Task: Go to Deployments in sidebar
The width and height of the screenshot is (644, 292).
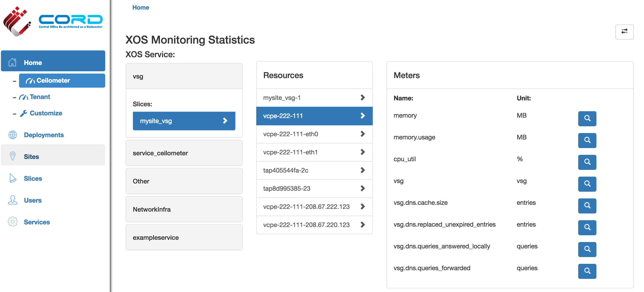Action: click(53, 135)
